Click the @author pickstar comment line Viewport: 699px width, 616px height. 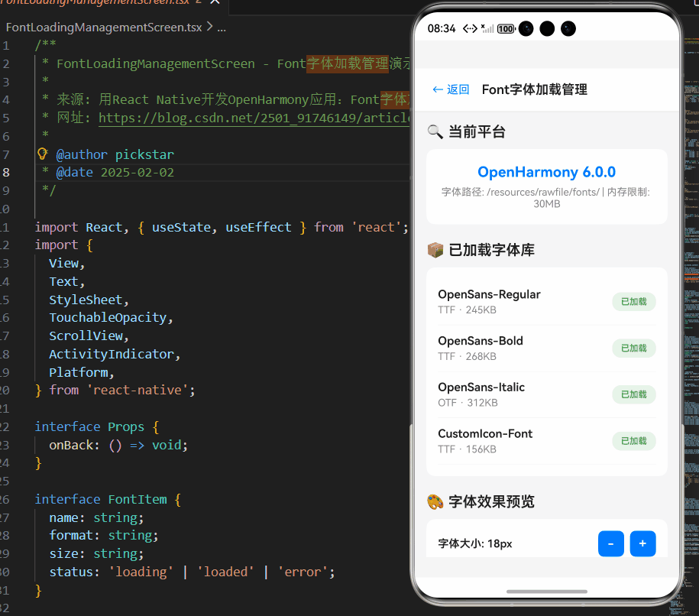pyautogui.click(x=115, y=155)
